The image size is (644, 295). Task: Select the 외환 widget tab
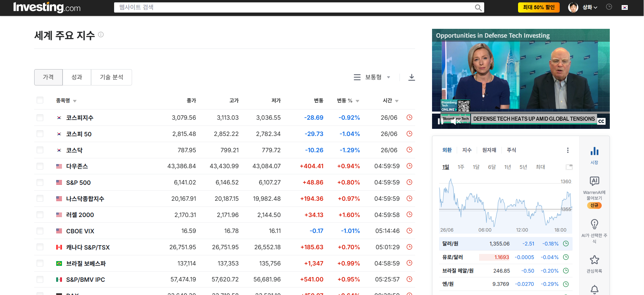click(447, 150)
